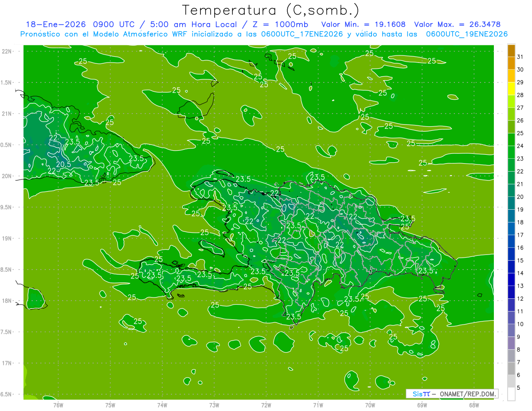Click the color bar label 20
Image resolution: width=532 pixels, height=411 pixels.
[520, 197]
